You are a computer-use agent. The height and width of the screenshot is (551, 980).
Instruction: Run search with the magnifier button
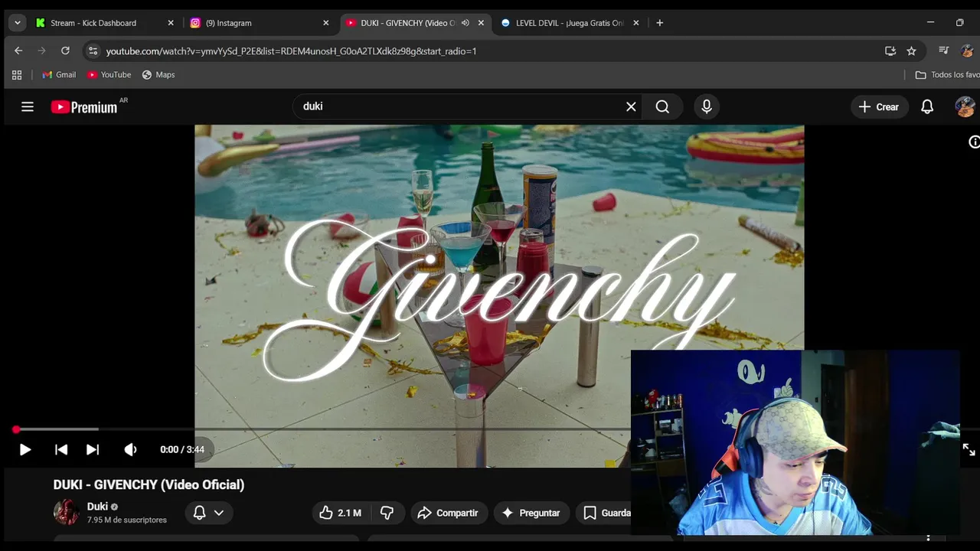click(x=663, y=107)
